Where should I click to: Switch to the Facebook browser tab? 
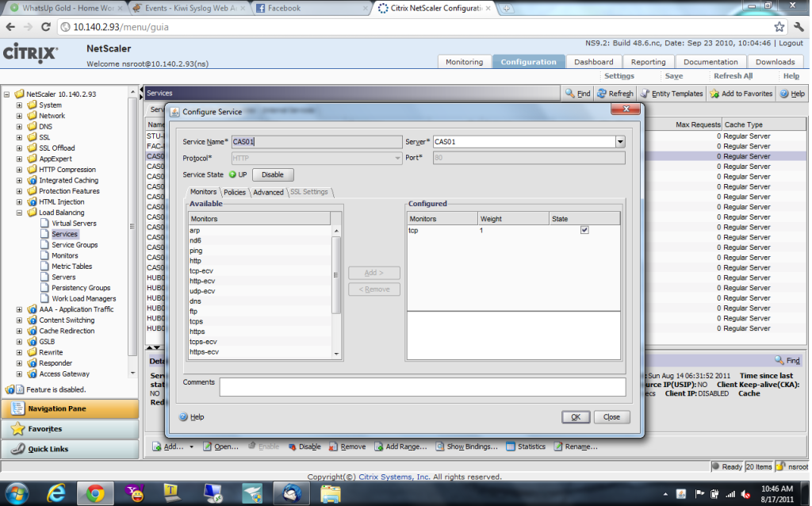pyautogui.click(x=311, y=8)
